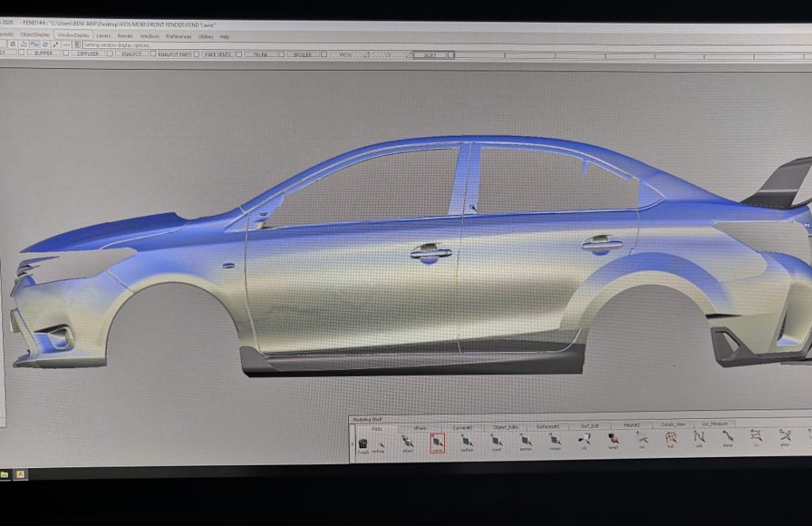Click the SPOILER layer button
Viewport: 812px width, 526px height.
tap(304, 54)
